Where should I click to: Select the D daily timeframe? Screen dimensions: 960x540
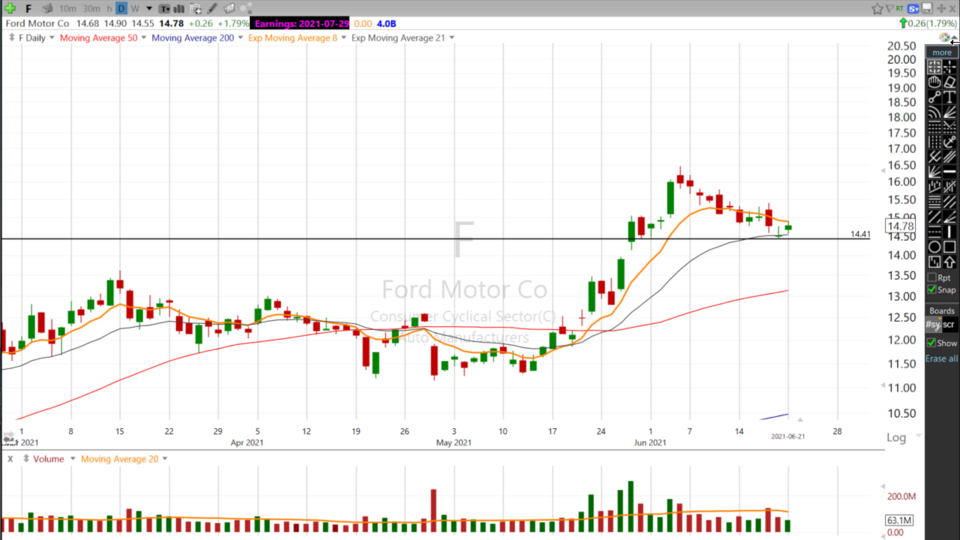click(x=121, y=9)
